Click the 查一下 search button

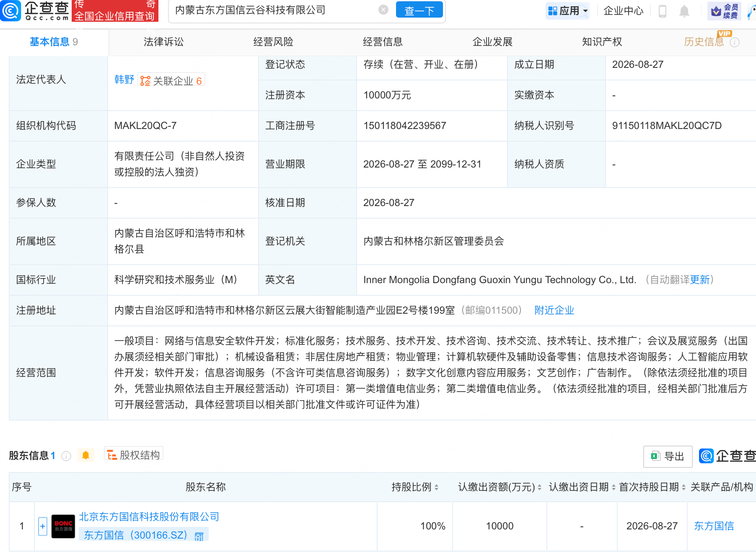[x=419, y=10]
